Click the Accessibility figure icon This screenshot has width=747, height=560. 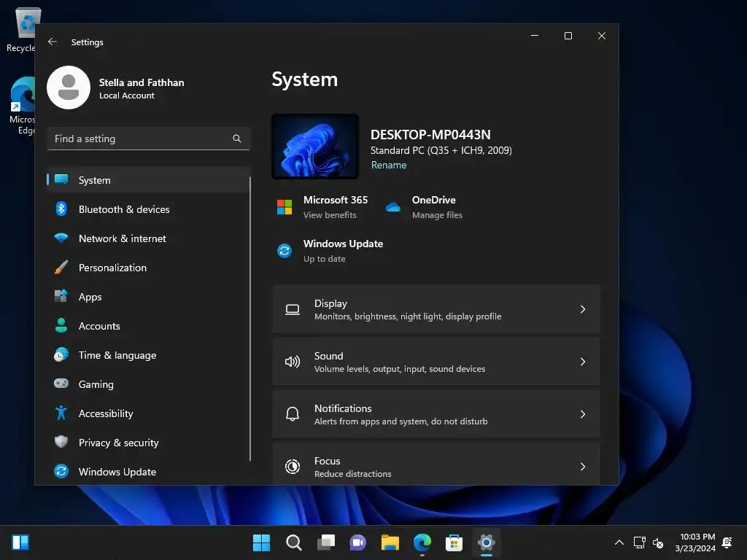61,413
